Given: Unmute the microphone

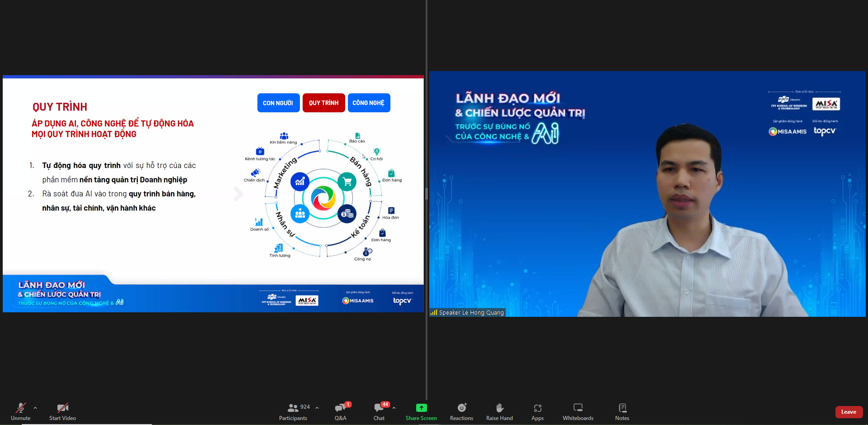Looking at the screenshot, I should pyautogui.click(x=20, y=411).
